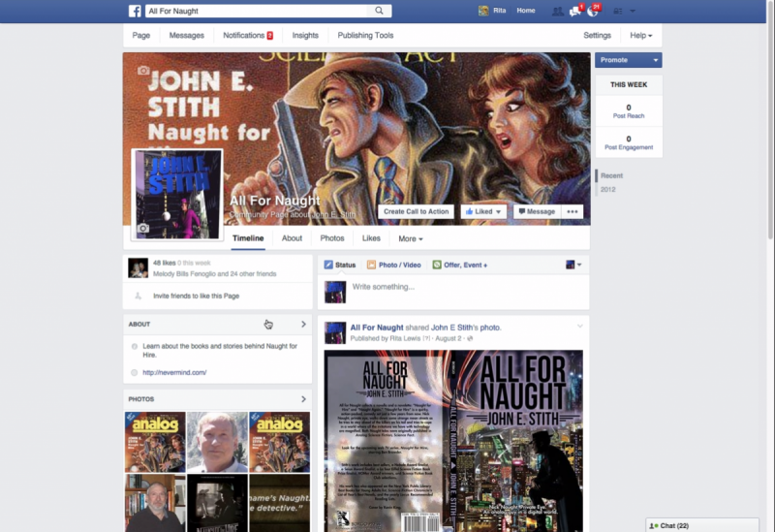Expand the ABOUT section chevron
The width and height of the screenshot is (775, 532).
point(303,325)
